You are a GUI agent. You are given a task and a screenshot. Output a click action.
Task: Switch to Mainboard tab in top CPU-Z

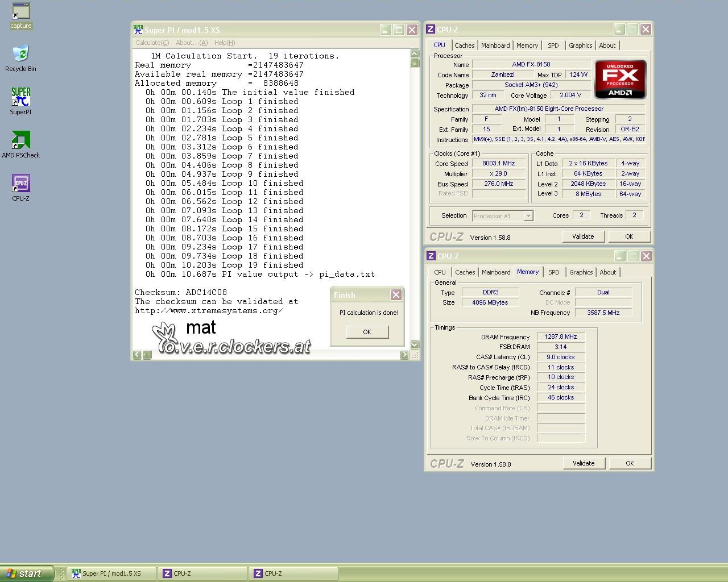495,45
